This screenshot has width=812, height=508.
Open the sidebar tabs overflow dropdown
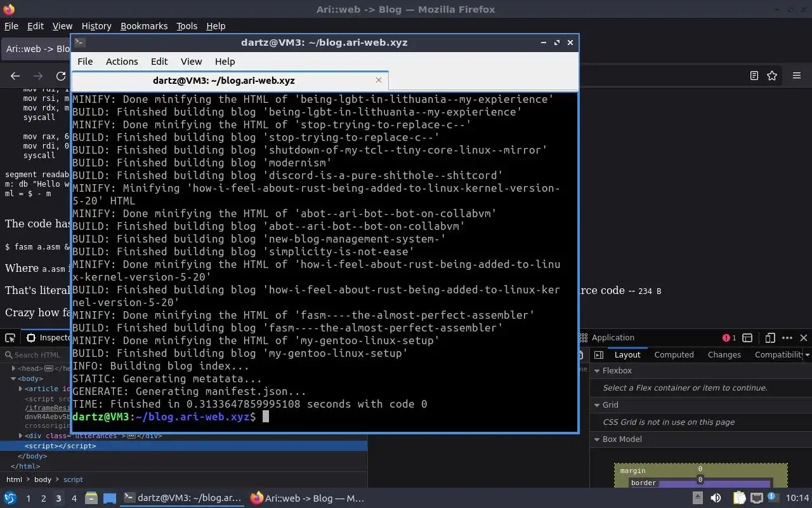pyautogui.click(x=807, y=355)
